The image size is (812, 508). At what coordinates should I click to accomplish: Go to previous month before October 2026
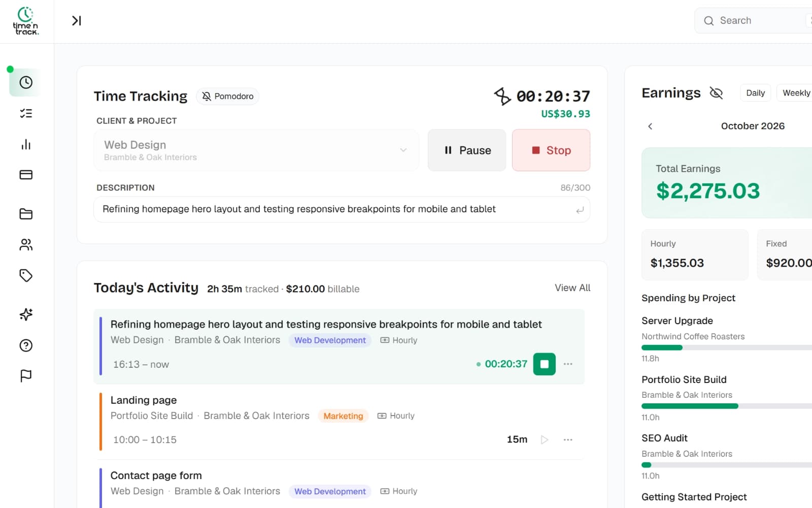[x=650, y=126]
